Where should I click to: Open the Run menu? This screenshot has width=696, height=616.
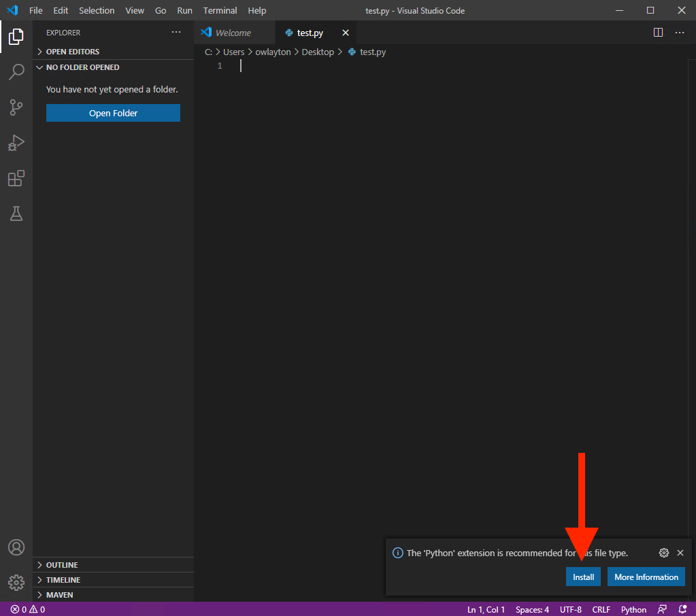(184, 10)
